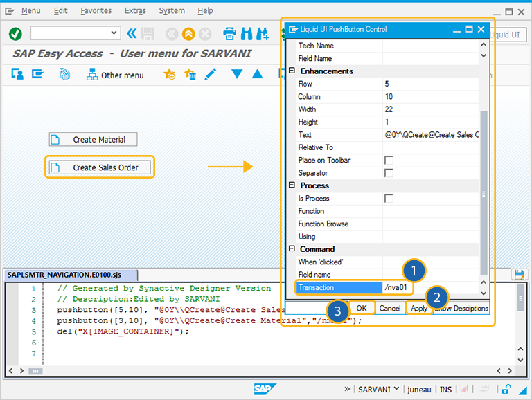The width and height of the screenshot is (532, 400).
Task: Click the Move Favorites up triangle
Action: (258, 73)
